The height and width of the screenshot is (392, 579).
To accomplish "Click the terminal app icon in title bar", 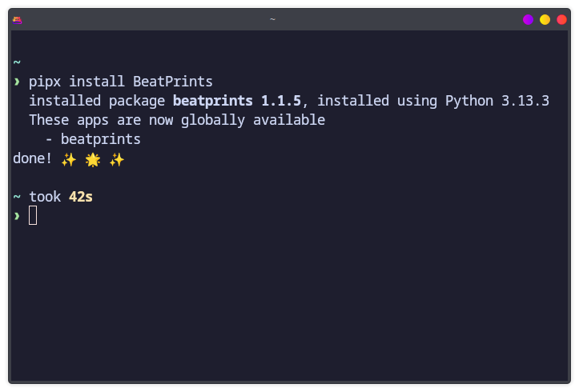I will 17,20.
